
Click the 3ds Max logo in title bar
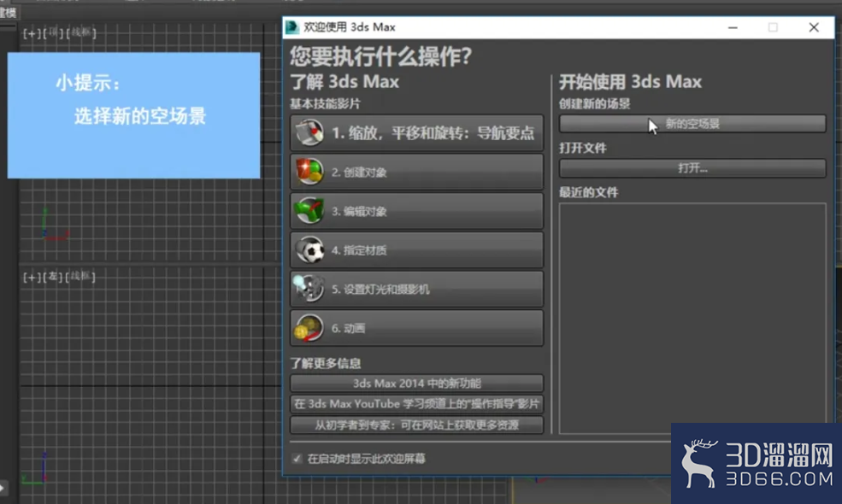pyautogui.click(x=292, y=26)
